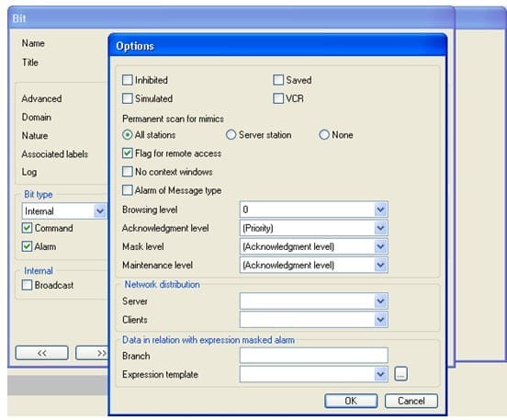Open the Bit type Internal dropdown
The width and height of the screenshot is (507, 420).
click(63, 211)
